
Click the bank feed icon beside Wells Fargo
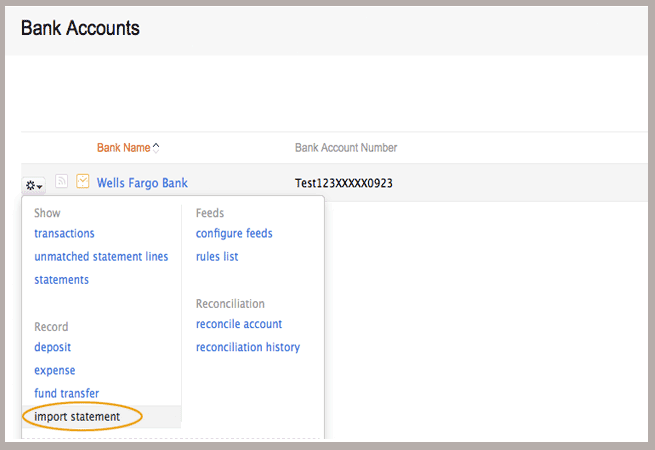tap(61, 182)
